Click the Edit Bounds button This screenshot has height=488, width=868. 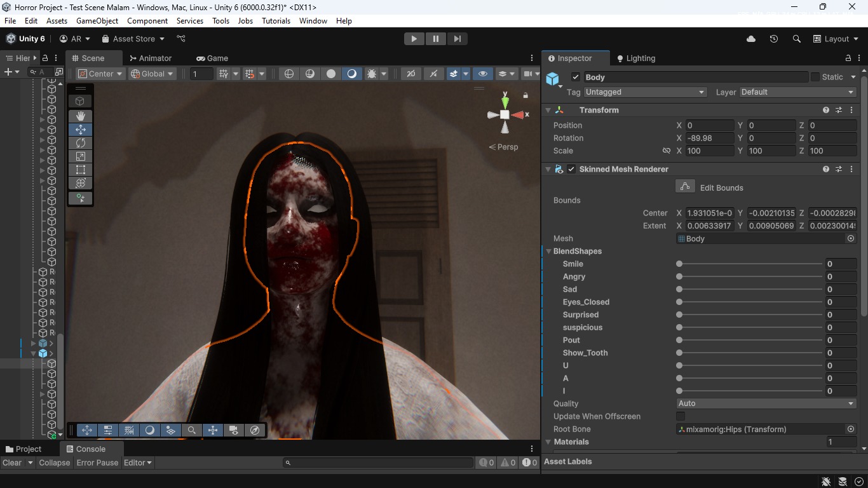(684, 187)
